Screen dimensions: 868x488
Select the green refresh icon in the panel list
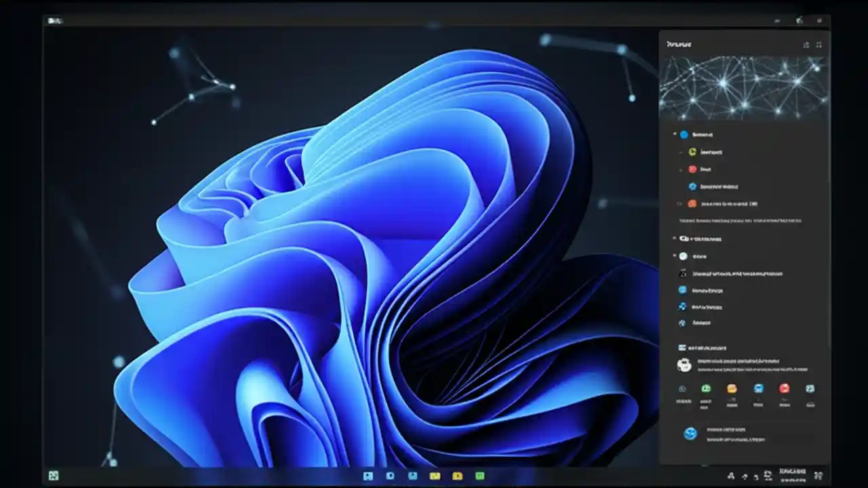692,152
